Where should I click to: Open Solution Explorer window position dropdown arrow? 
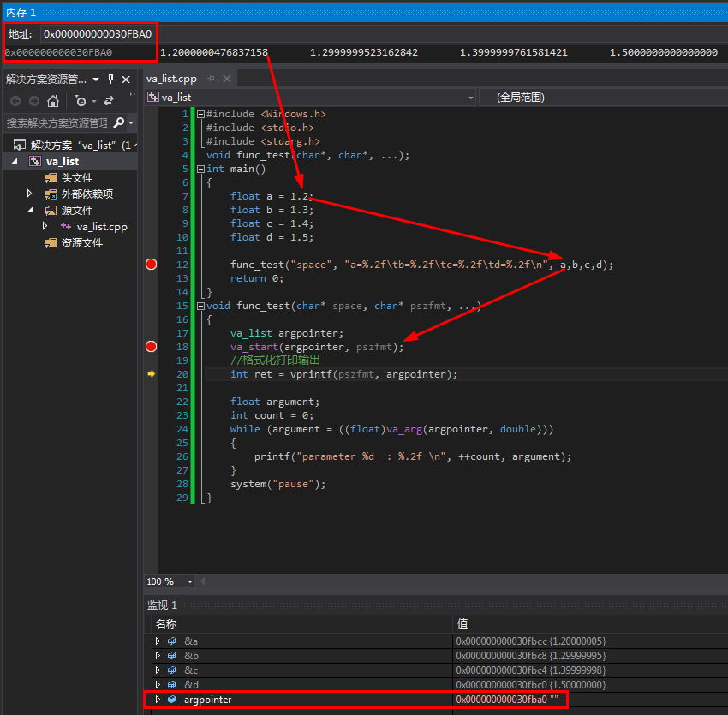point(96,80)
